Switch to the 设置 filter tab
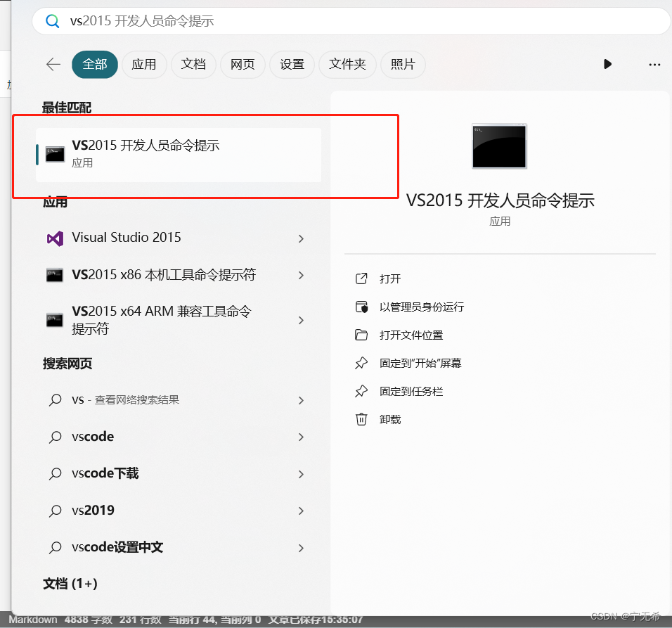 [292, 64]
